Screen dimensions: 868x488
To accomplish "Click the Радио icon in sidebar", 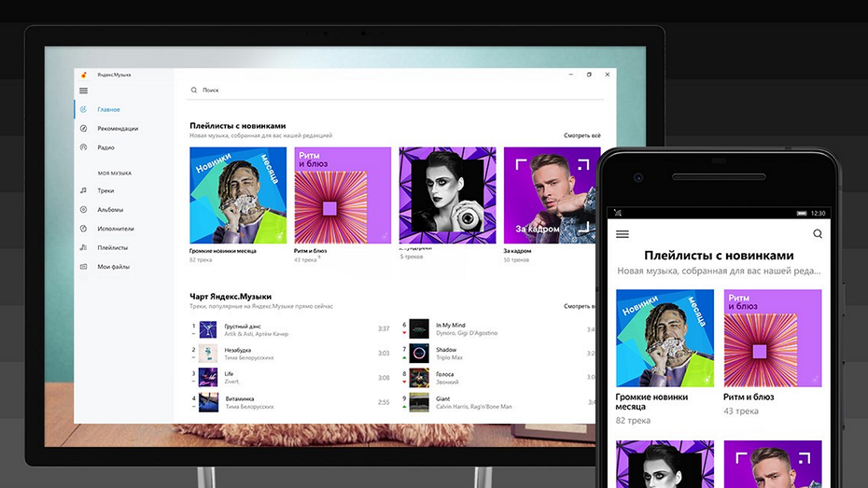I will (x=84, y=147).
